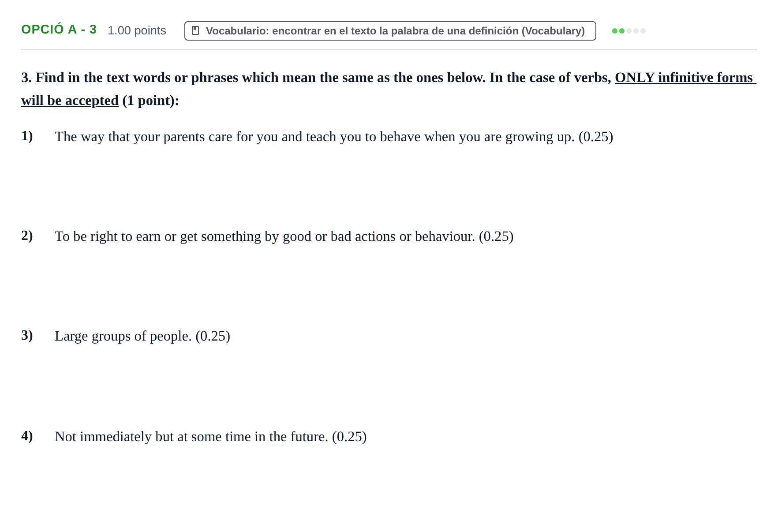Click the 'To be right to earn' definition
The width and height of the screenshot is (778, 532).
[284, 236]
